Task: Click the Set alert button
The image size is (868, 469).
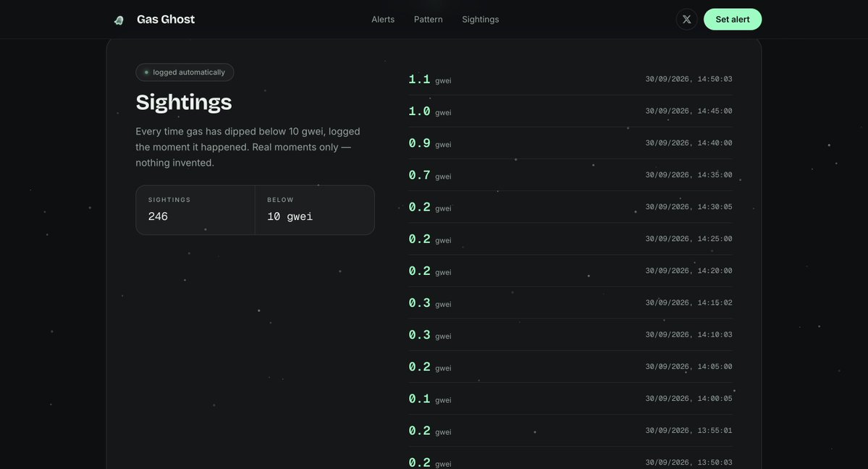Action: 733,20
